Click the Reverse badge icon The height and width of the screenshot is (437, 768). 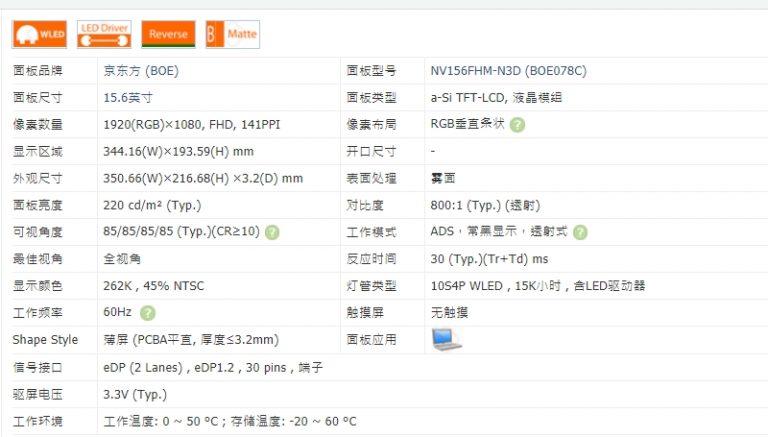point(168,34)
